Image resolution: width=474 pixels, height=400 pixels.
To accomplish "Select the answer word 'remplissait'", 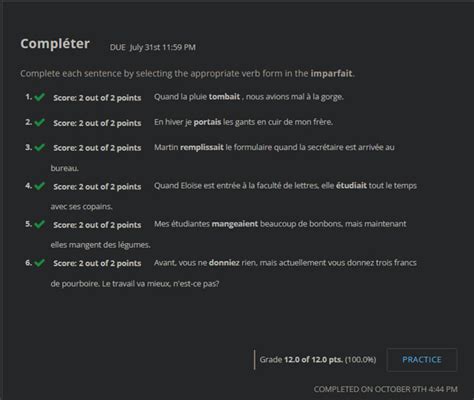I will point(202,147).
